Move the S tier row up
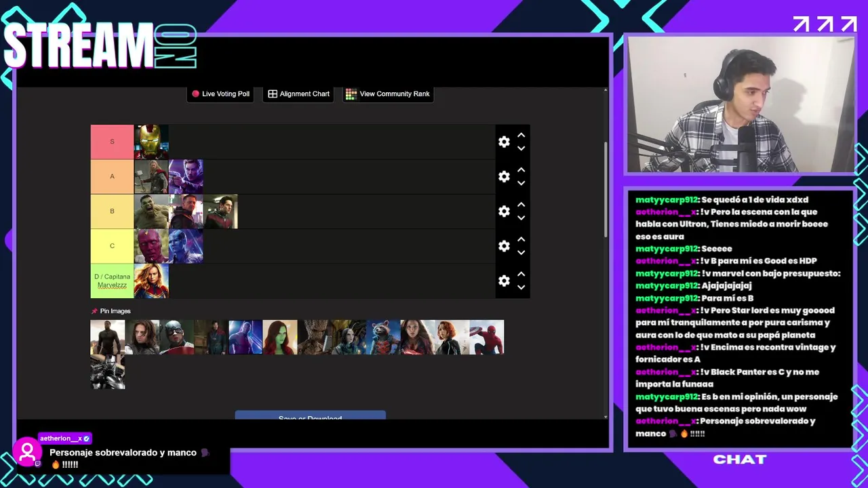The image size is (868, 488). coord(521,136)
